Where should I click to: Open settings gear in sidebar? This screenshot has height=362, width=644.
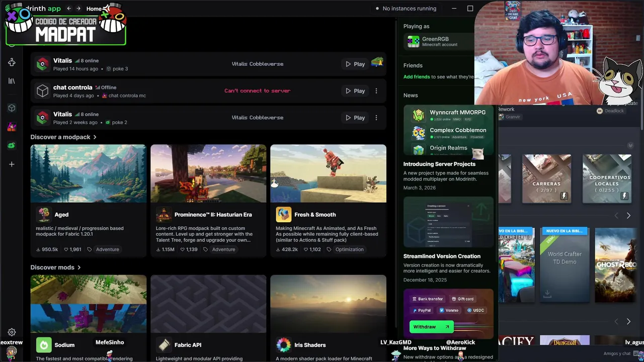pos(12,332)
